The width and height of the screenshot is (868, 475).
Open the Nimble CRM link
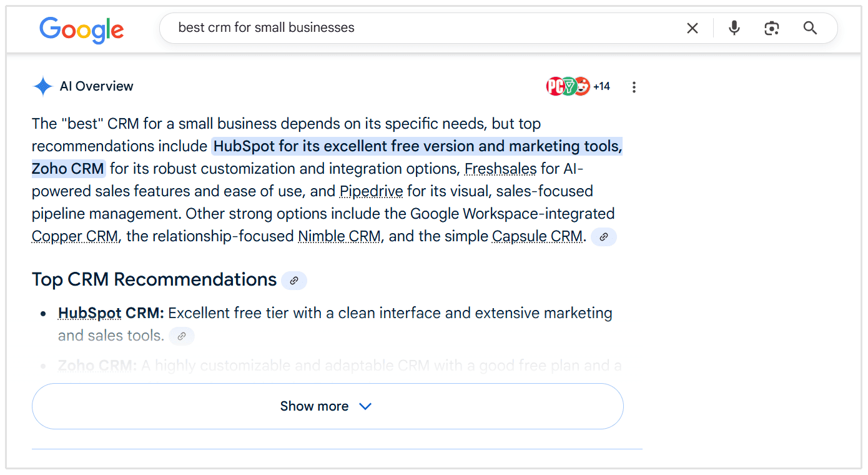[339, 236]
